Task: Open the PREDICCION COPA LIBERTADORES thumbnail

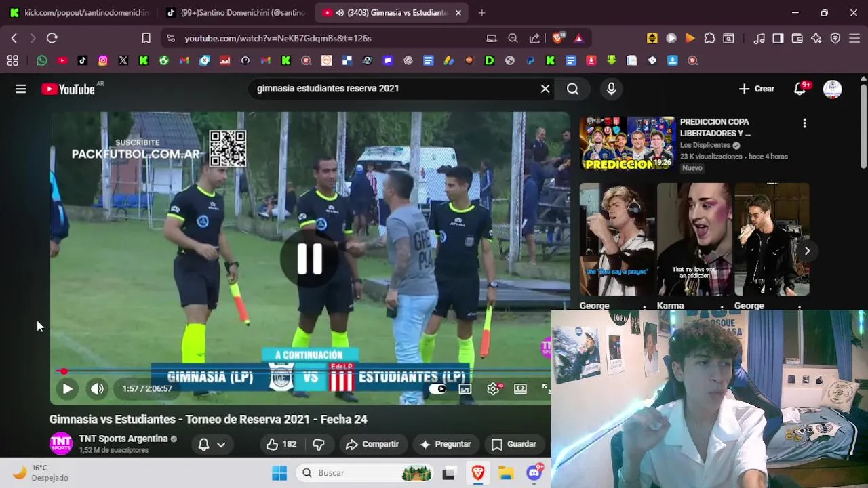Action: (x=627, y=143)
